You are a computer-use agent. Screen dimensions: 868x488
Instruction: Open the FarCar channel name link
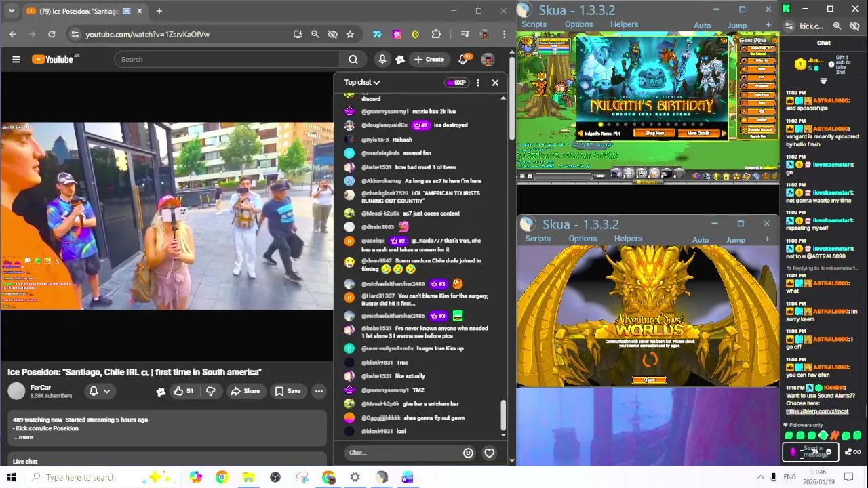coord(41,388)
